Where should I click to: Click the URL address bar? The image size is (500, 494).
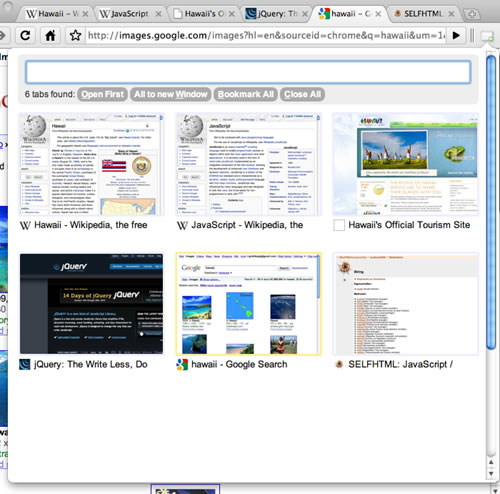point(266,35)
